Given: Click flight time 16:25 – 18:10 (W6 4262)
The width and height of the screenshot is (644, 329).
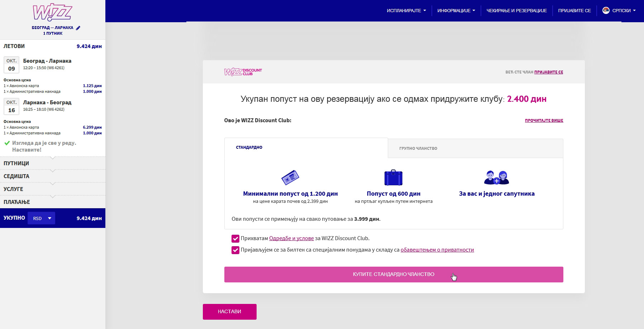Looking at the screenshot, I should (x=44, y=109).
